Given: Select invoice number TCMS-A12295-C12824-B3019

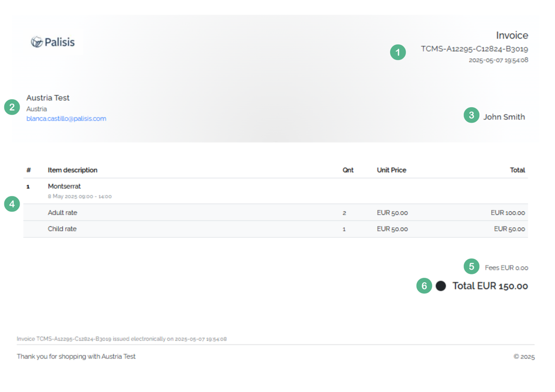Looking at the screenshot, I should tap(474, 49).
